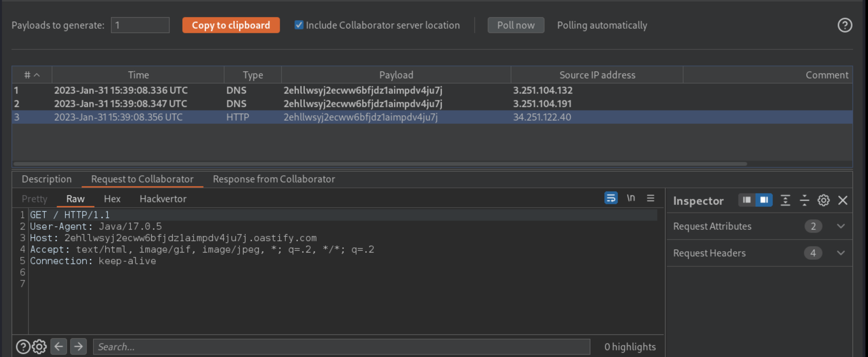The width and height of the screenshot is (868, 357).
Task: Open the Hackvertor tab
Action: point(163,199)
